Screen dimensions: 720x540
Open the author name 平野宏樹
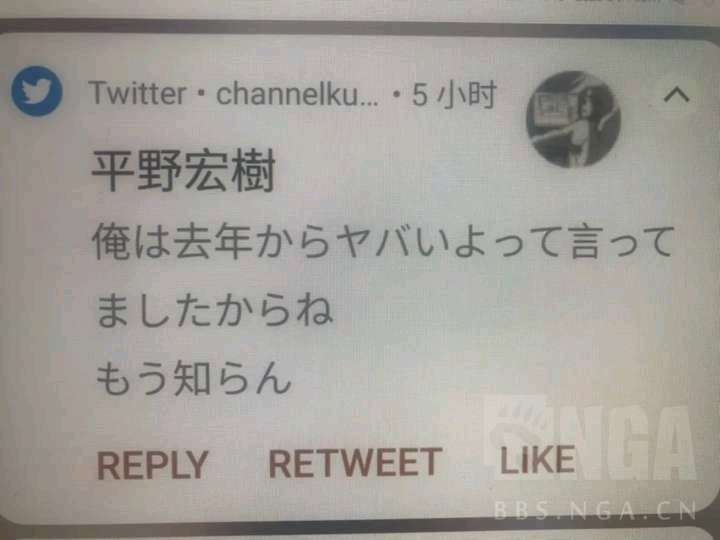(x=184, y=170)
